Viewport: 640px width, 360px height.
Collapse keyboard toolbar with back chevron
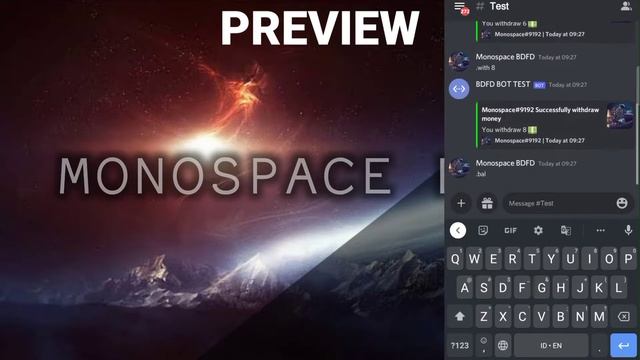tap(458, 231)
